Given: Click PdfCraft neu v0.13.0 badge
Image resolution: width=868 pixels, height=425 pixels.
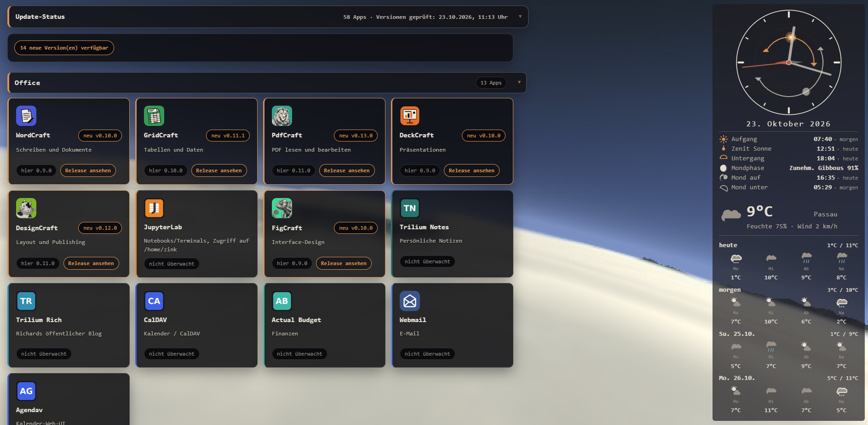Looking at the screenshot, I should click(356, 136).
